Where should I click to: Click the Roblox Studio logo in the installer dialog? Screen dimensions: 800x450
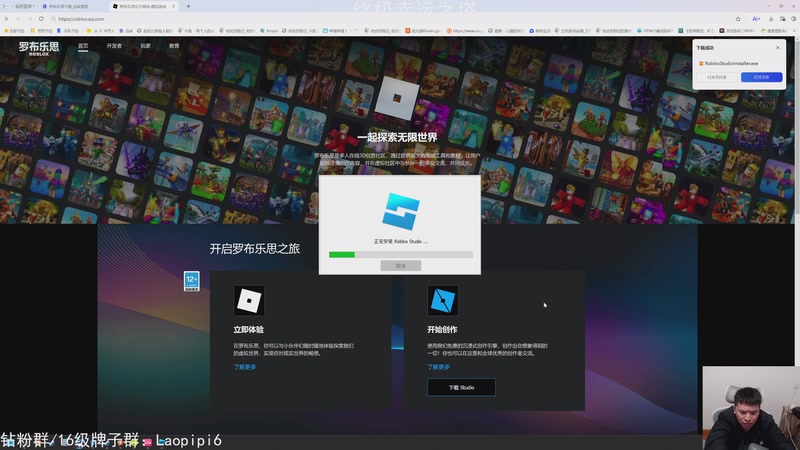tap(401, 212)
